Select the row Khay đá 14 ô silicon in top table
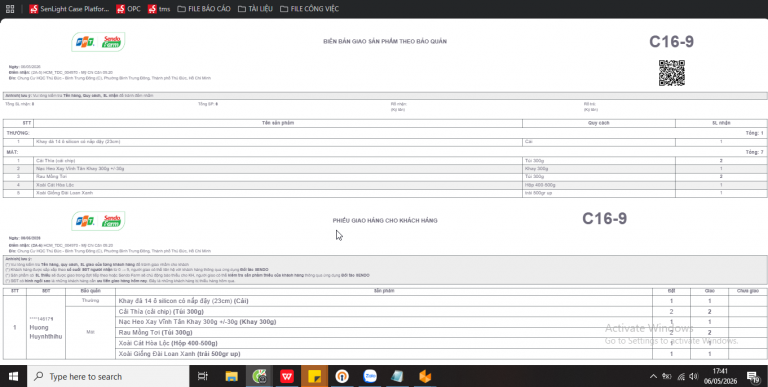The width and height of the screenshot is (768, 387). click(x=384, y=142)
